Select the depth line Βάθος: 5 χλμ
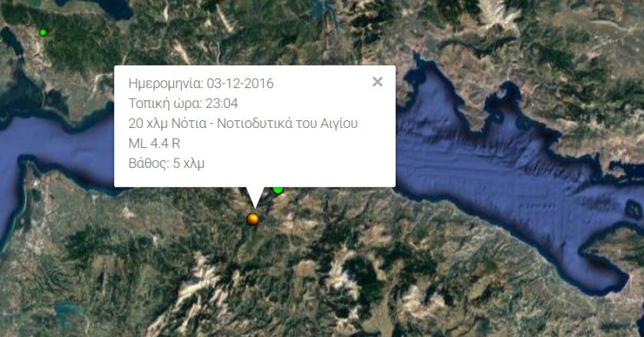 pyautogui.click(x=166, y=163)
